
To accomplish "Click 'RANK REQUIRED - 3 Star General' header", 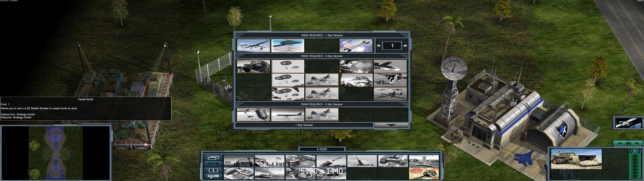I will 322,56.
